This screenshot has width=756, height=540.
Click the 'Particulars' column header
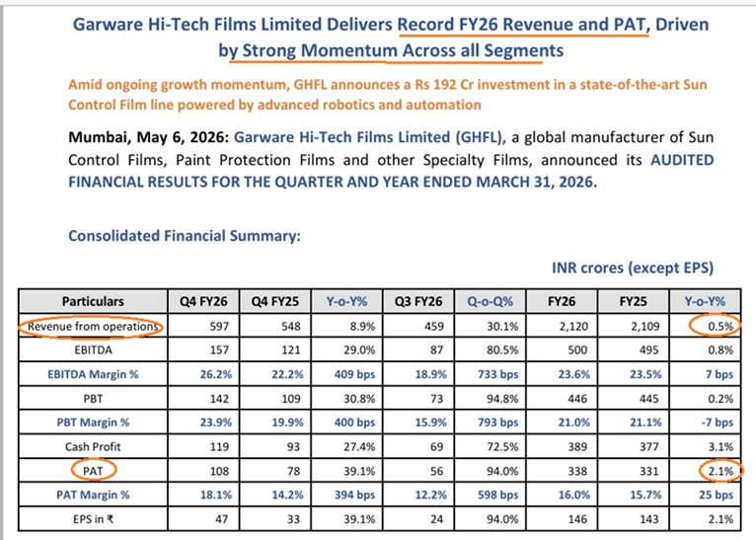(x=93, y=301)
